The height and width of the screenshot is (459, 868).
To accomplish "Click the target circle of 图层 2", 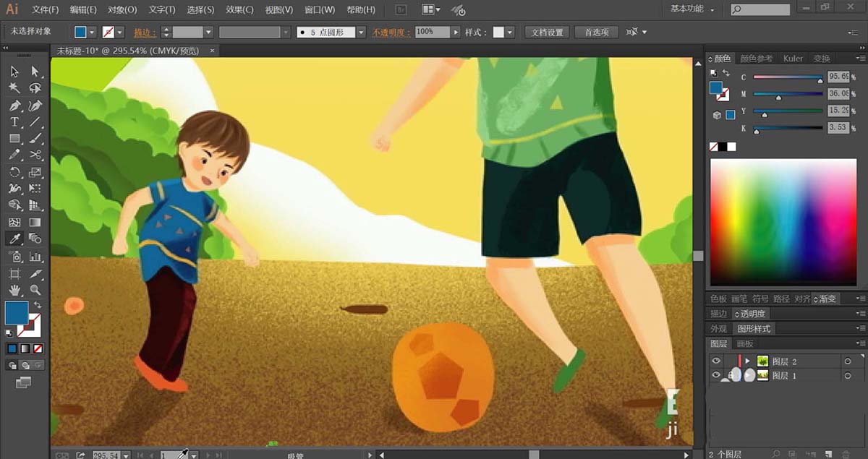I will 848,361.
